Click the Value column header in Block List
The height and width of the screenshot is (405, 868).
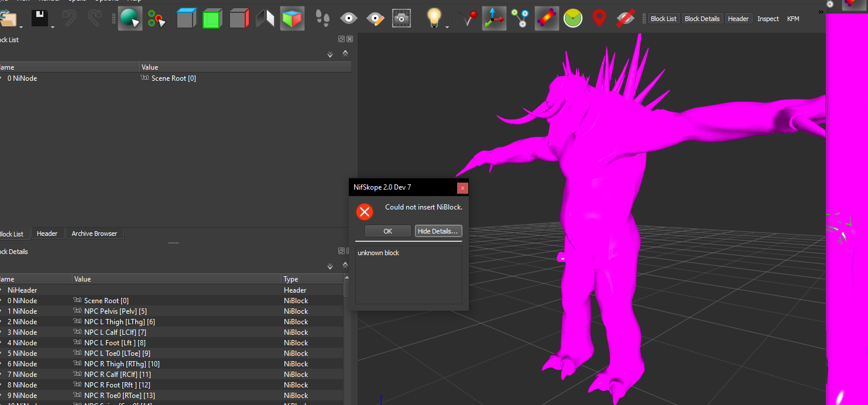click(x=245, y=67)
